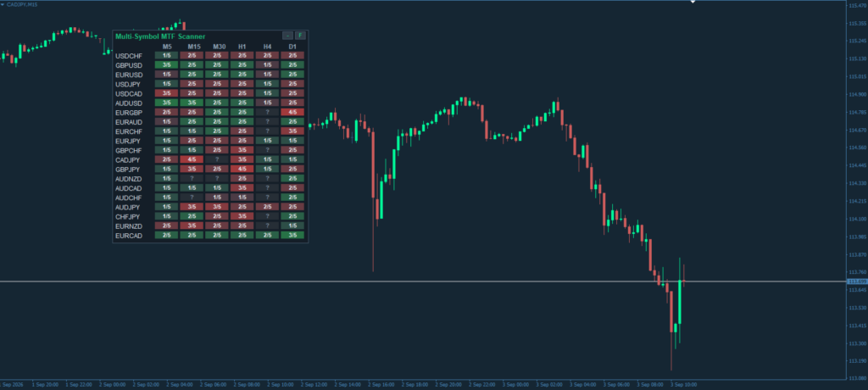
Task: Open the GBPUSD symbol row
Action: [x=129, y=64]
